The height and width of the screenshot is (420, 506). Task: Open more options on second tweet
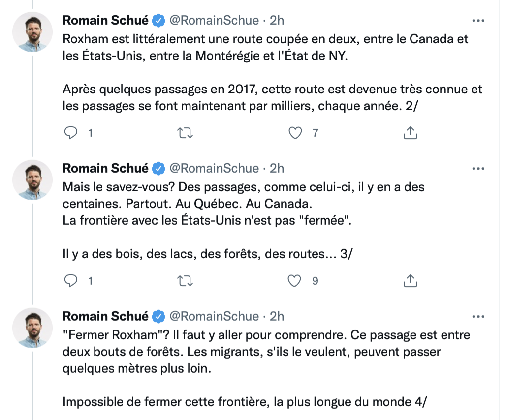pos(478,168)
